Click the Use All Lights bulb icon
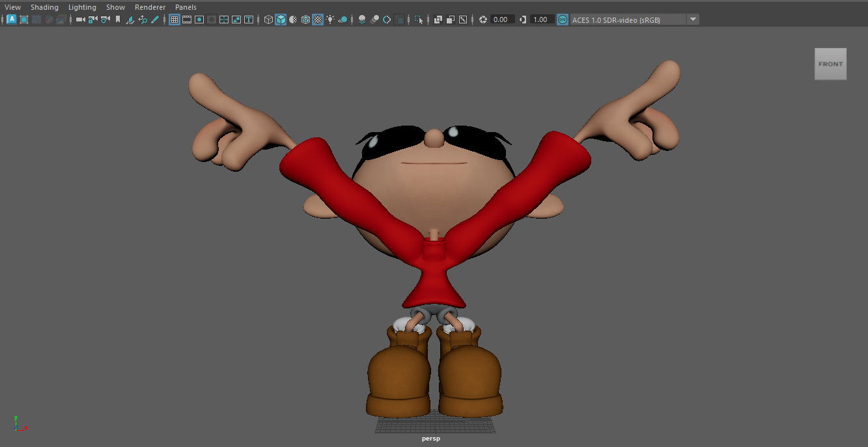This screenshot has height=447, width=868. pyautogui.click(x=330, y=20)
